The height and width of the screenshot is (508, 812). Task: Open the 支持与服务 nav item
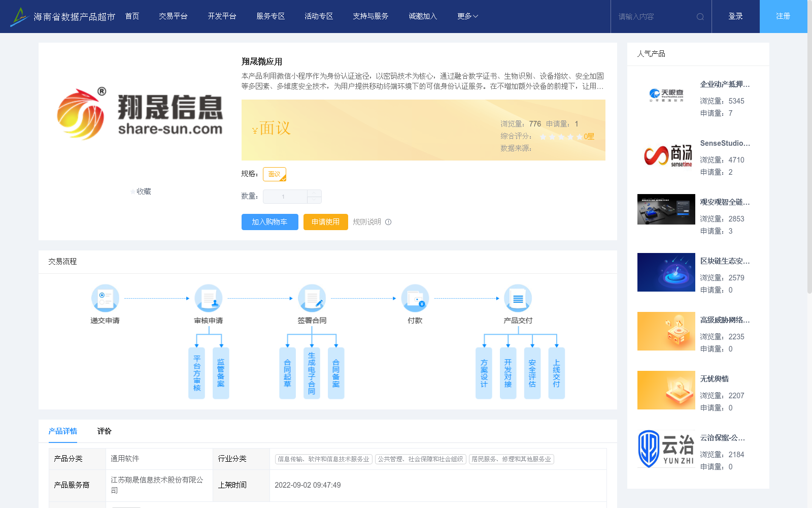[371, 16]
